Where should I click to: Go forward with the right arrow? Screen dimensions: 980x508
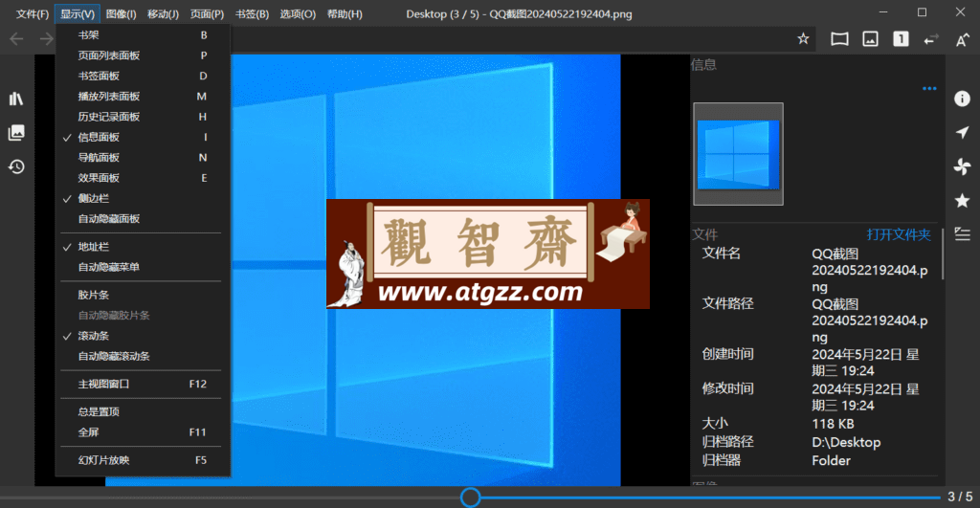click(46, 39)
